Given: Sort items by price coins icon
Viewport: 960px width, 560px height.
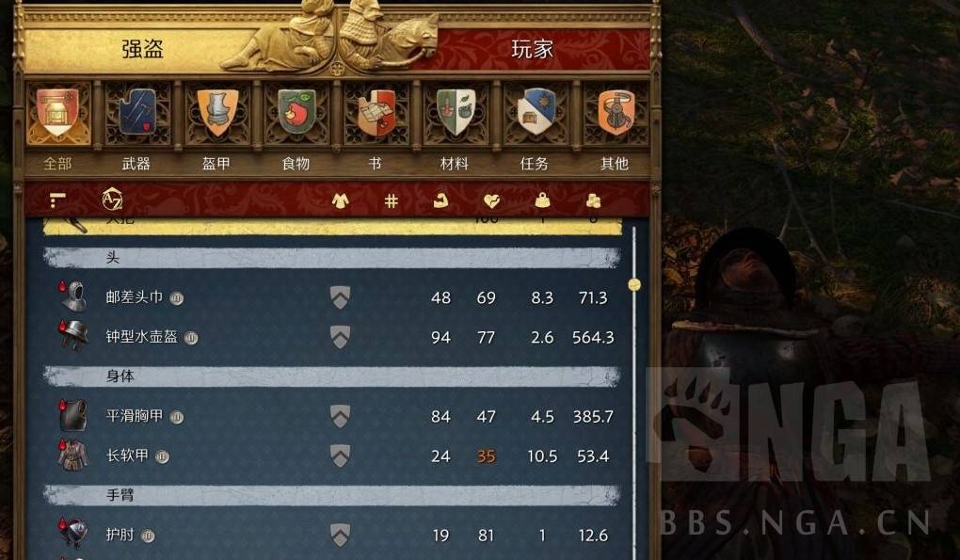Looking at the screenshot, I should click(593, 200).
